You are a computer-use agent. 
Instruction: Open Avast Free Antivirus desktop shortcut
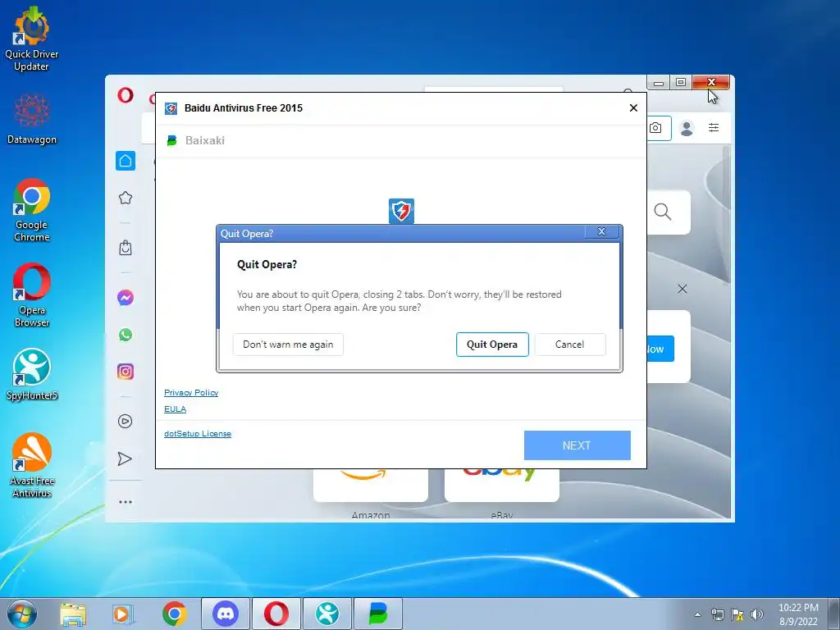[32, 466]
